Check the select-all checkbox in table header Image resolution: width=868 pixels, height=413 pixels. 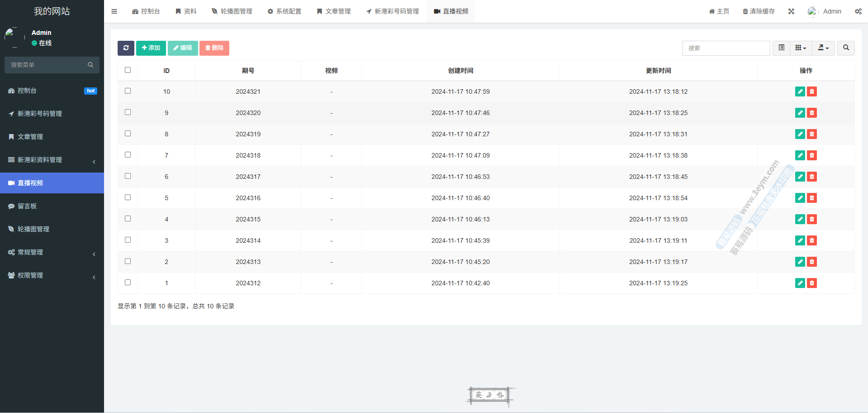pos(128,70)
